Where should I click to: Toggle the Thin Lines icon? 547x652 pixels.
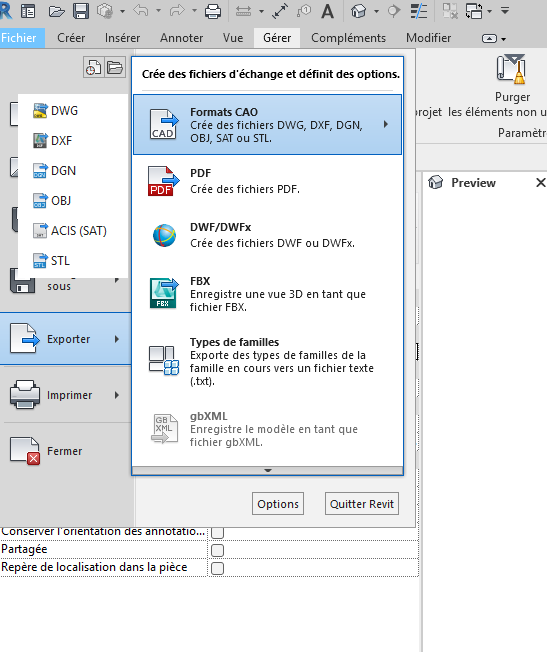pos(418,11)
